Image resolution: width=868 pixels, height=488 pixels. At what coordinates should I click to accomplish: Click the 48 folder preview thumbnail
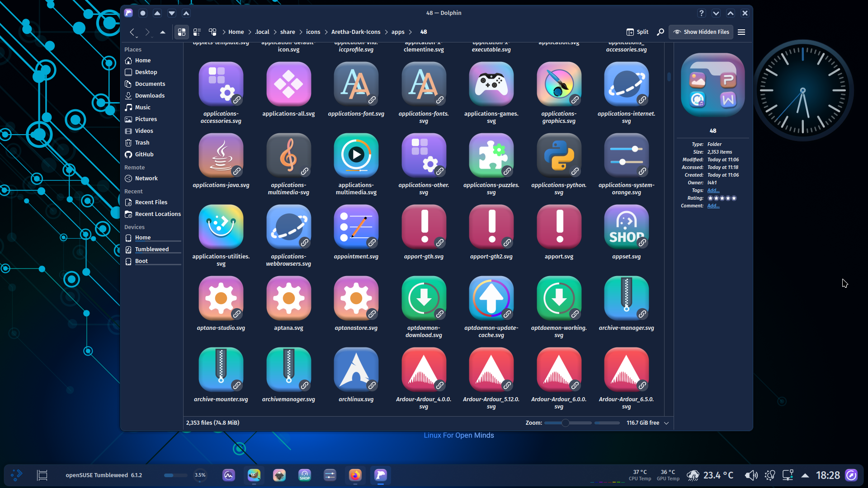(712, 85)
